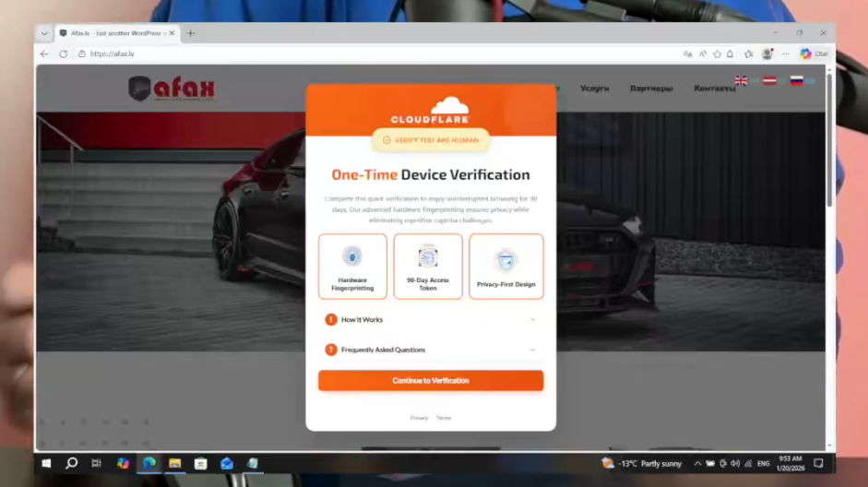868x487 pixels.
Task: Expand the Frequently Asked Questions section
Action: coord(430,350)
